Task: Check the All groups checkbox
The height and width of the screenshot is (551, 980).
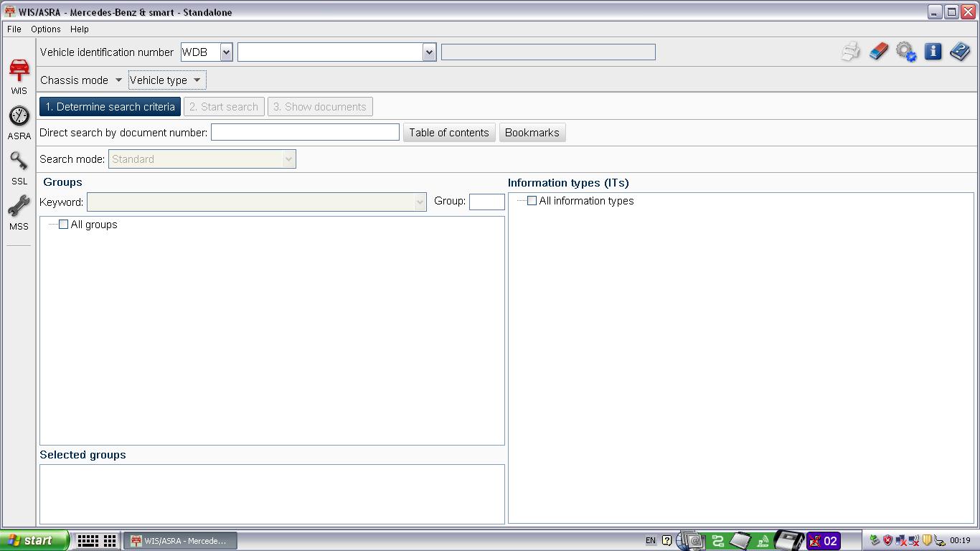Action: pyautogui.click(x=63, y=225)
